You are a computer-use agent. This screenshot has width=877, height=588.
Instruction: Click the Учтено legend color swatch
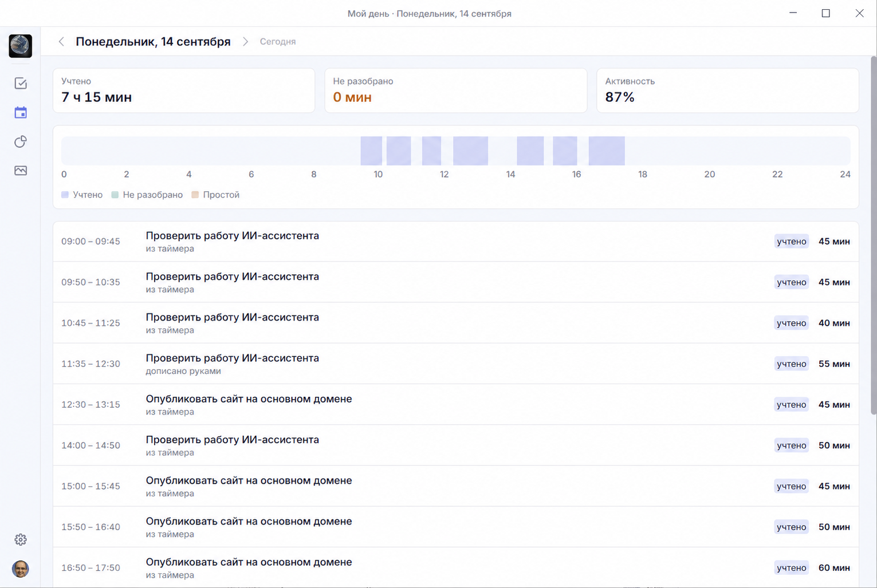(65, 195)
